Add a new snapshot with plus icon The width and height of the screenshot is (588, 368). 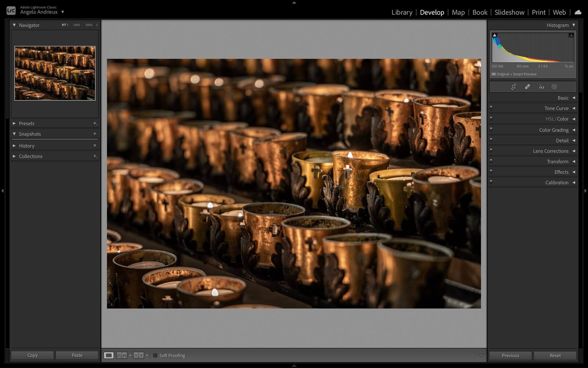tap(95, 134)
